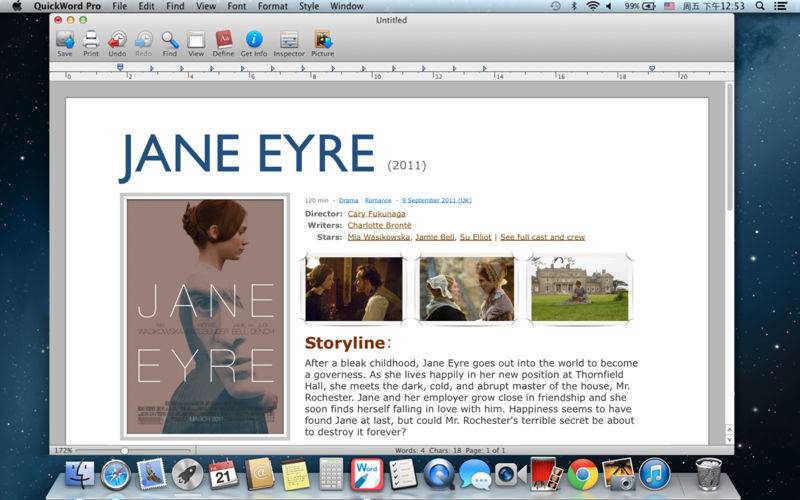Open Mail stamp icon in Dock
The width and height of the screenshot is (800, 500).
(152, 474)
